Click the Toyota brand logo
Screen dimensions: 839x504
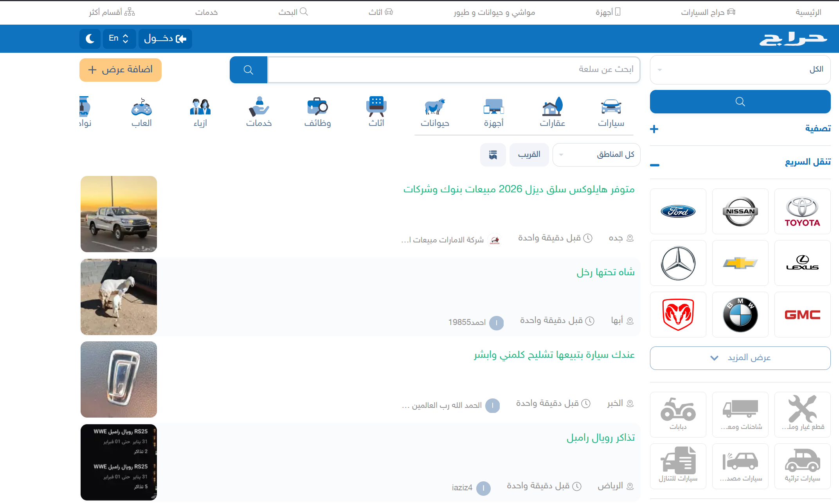click(802, 212)
